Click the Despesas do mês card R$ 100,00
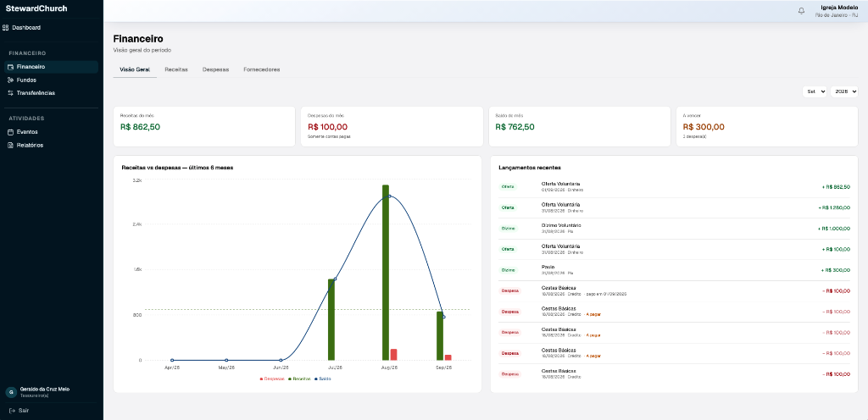868x420 pixels. coord(392,126)
